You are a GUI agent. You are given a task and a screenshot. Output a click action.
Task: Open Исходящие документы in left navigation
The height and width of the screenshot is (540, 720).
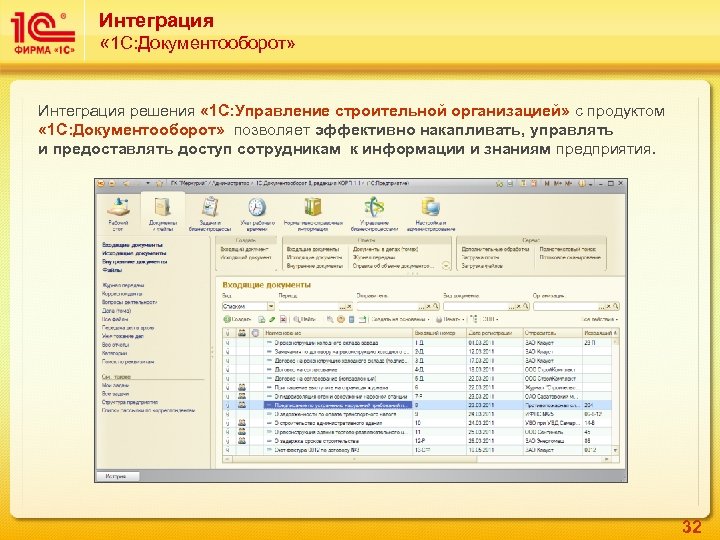pyautogui.click(x=134, y=253)
